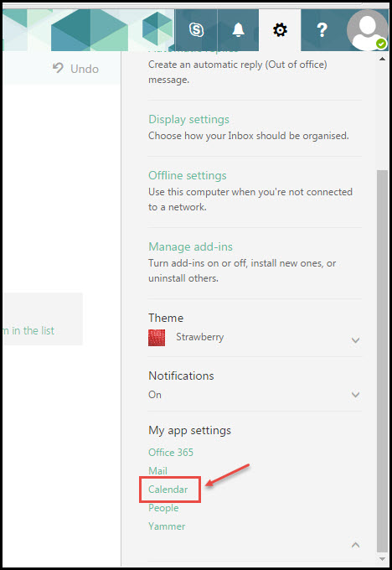
Task: Open Offline settings
Action: pyautogui.click(x=187, y=175)
